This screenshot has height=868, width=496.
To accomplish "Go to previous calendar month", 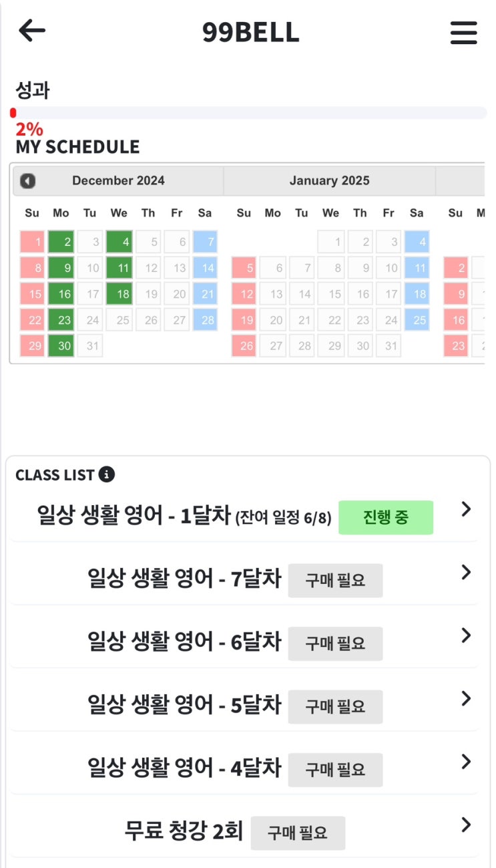I will [27, 181].
